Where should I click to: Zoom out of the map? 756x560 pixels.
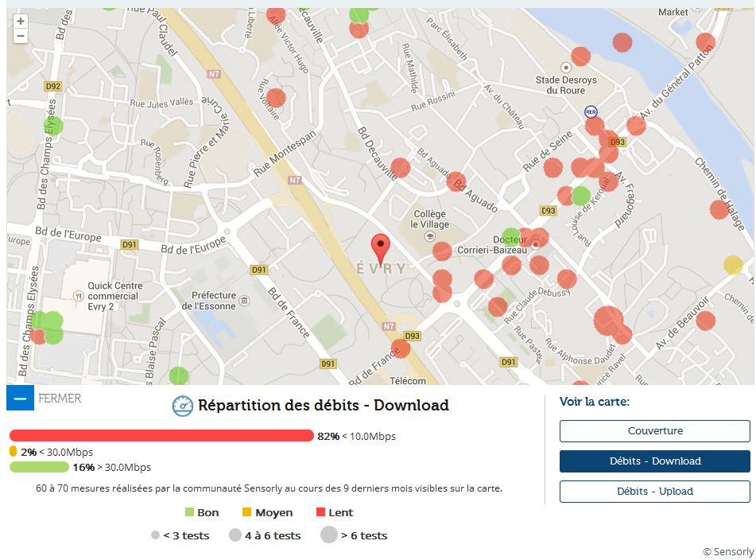point(21,36)
